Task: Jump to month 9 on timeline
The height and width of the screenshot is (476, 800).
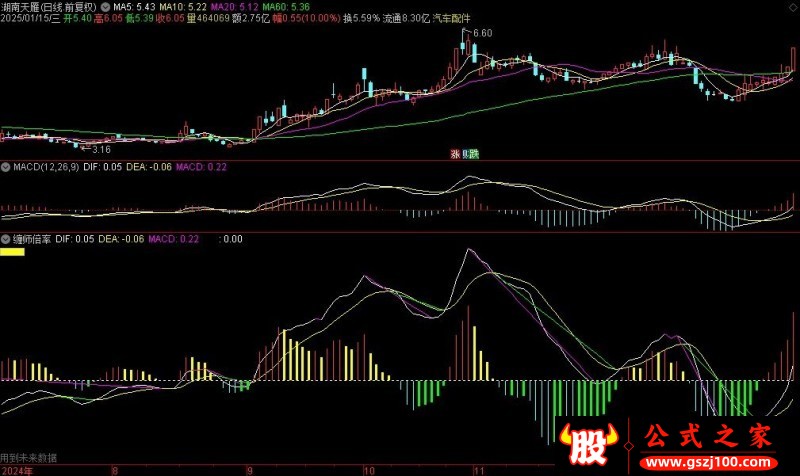Action: (250, 470)
